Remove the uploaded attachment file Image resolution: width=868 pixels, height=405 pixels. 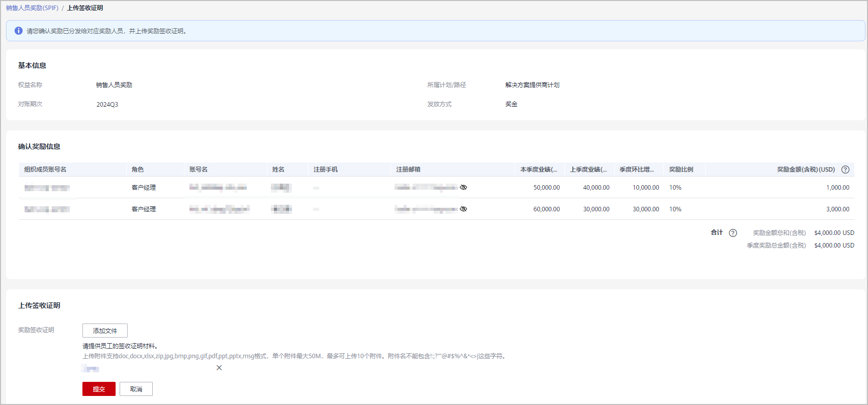pyautogui.click(x=219, y=368)
